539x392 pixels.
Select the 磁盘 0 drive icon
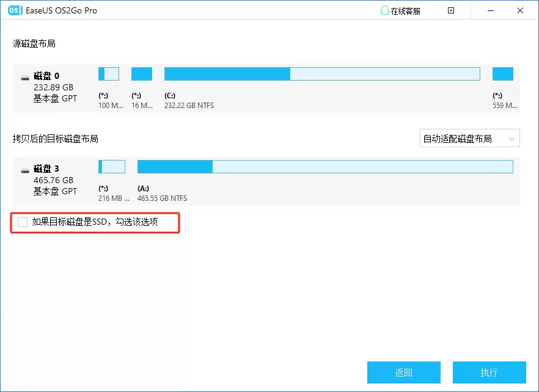tap(24, 78)
